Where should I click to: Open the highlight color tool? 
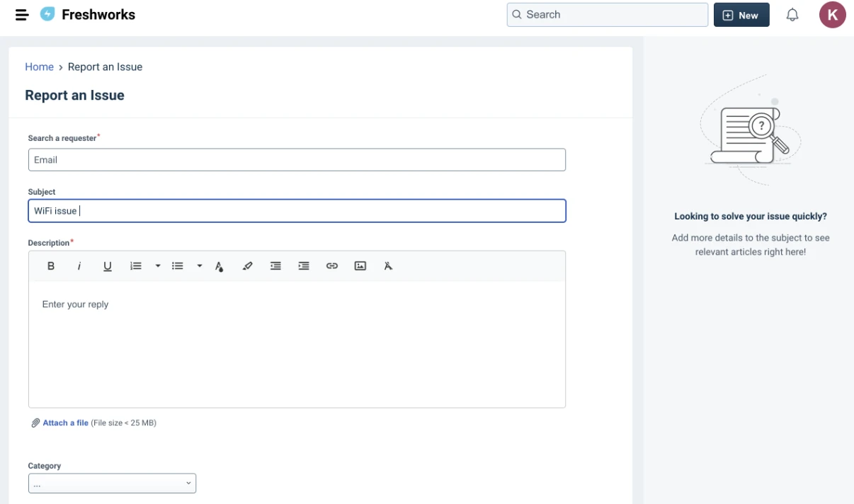(247, 266)
